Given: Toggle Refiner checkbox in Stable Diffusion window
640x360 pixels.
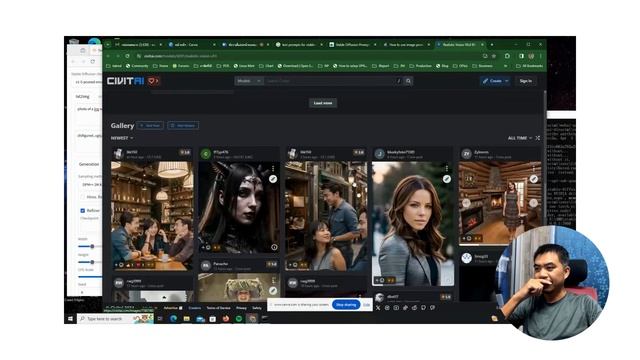Looking at the screenshot, I should (x=82, y=211).
